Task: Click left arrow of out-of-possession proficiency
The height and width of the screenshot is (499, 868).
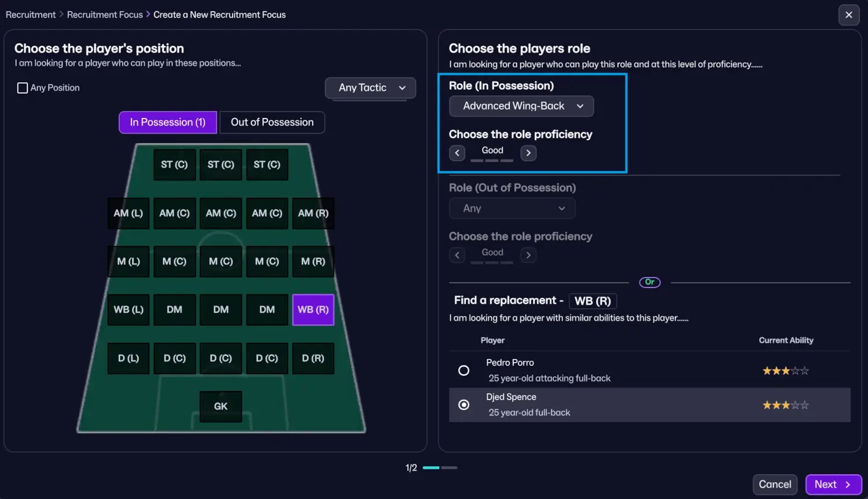Action: 457,255
